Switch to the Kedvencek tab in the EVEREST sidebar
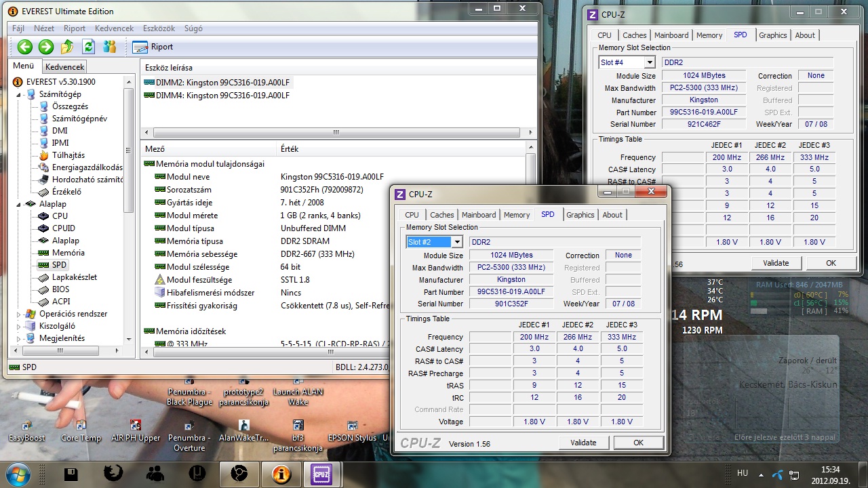868x488 pixels. click(64, 67)
